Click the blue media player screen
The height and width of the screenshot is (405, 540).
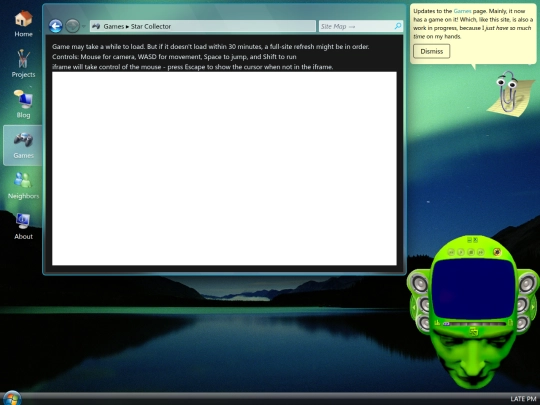coord(474,288)
